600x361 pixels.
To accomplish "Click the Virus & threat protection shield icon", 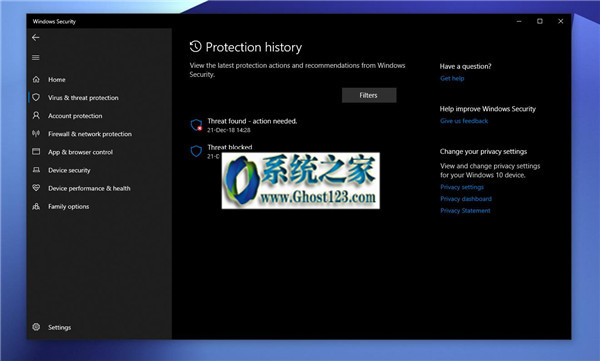I will pos(36,97).
